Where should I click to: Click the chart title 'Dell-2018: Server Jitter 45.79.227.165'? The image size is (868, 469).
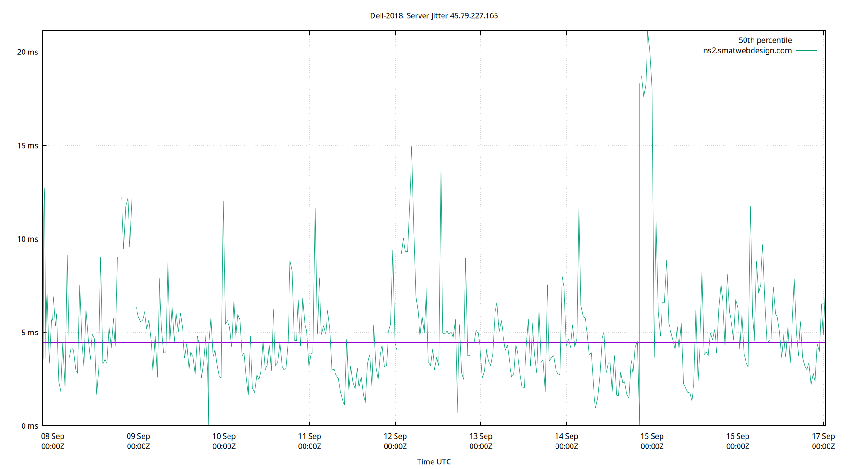[434, 15]
